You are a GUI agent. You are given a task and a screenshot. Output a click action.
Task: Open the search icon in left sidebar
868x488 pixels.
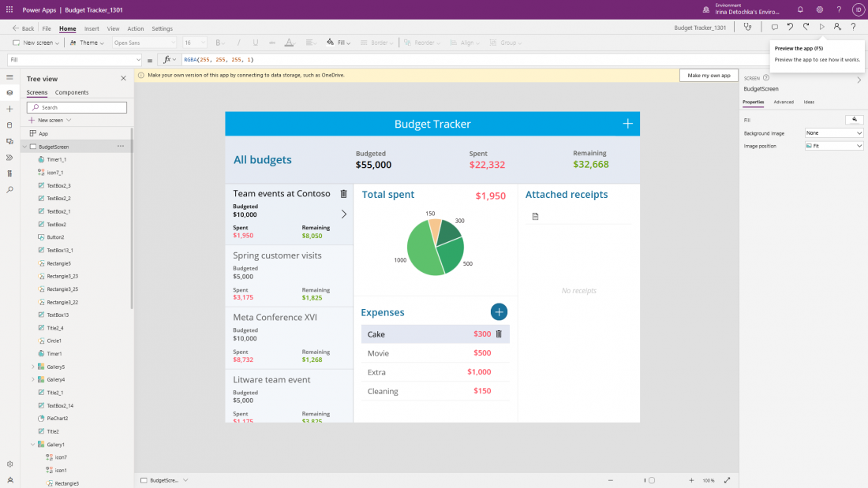click(9, 190)
